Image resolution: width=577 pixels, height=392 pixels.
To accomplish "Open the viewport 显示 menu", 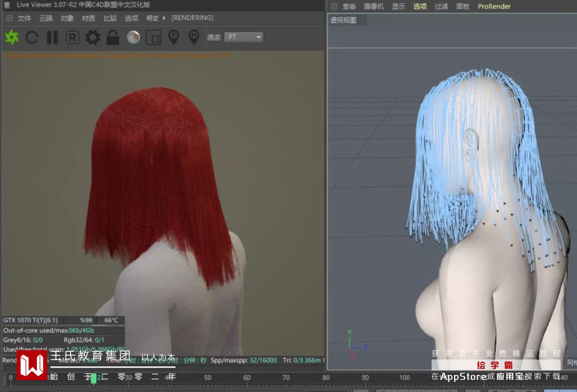I will [399, 6].
